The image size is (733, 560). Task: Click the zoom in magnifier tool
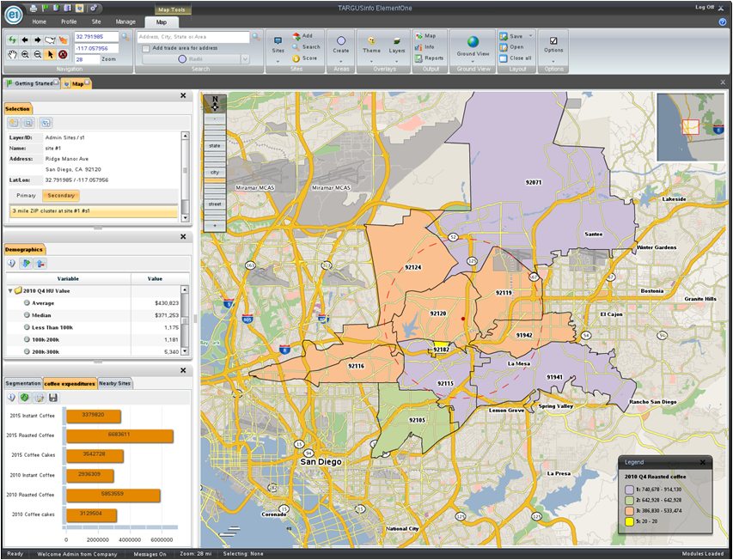pos(25,54)
